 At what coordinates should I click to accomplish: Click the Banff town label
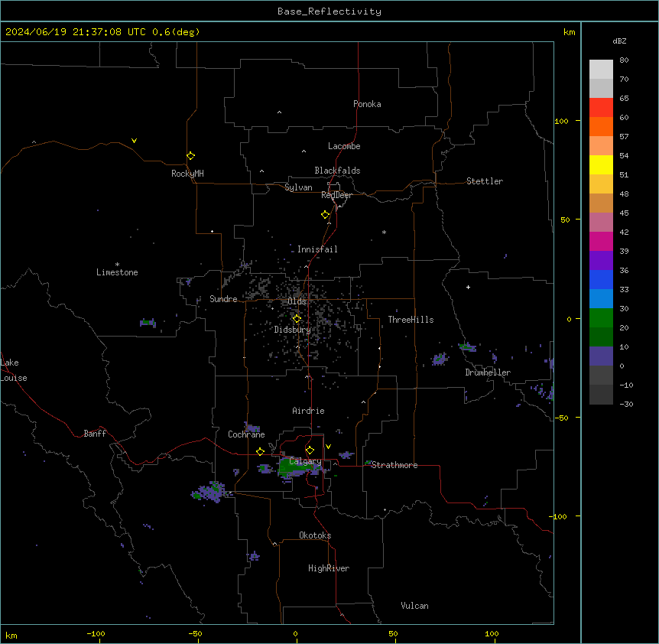point(95,434)
